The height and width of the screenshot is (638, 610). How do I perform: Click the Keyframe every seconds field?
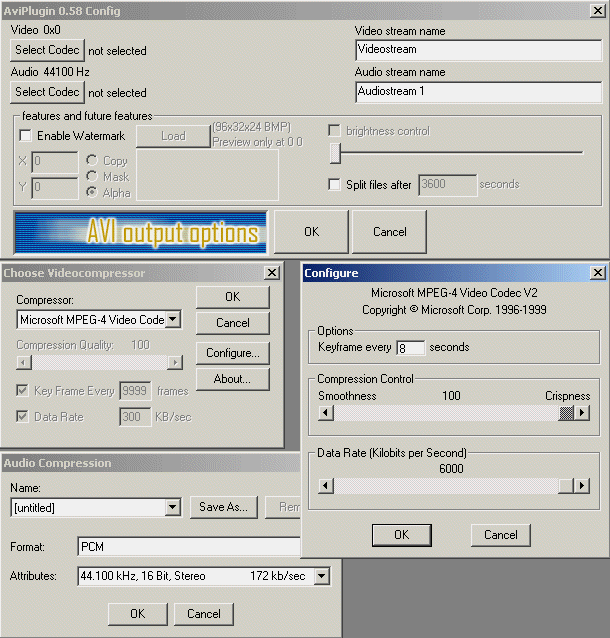pyautogui.click(x=411, y=348)
